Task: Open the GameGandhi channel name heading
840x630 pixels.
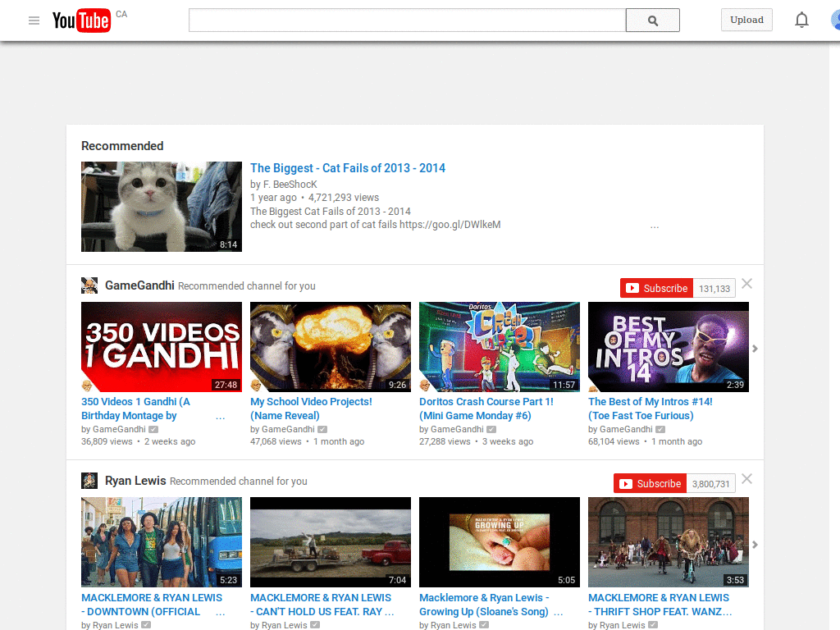Action: pyautogui.click(x=139, y=285)
